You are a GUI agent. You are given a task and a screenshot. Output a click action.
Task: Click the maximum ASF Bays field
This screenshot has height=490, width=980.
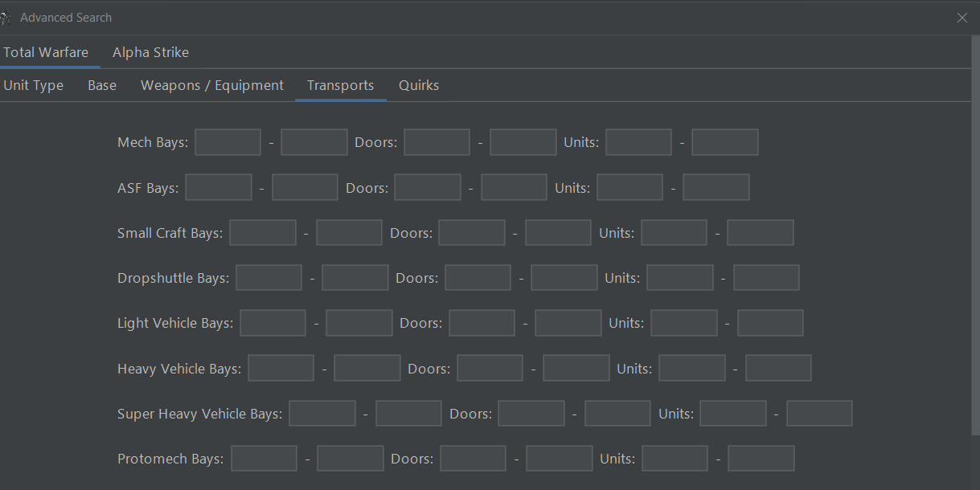tap(305, 186)
